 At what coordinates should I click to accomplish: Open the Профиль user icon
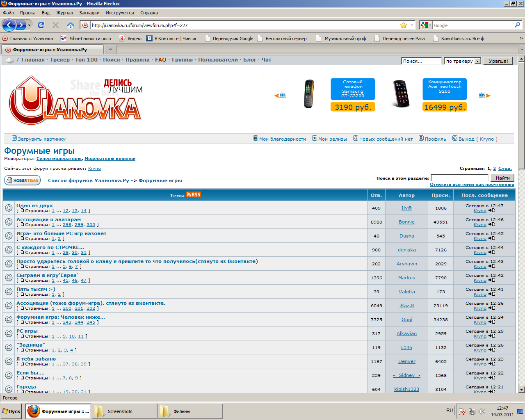coord(420,139)
